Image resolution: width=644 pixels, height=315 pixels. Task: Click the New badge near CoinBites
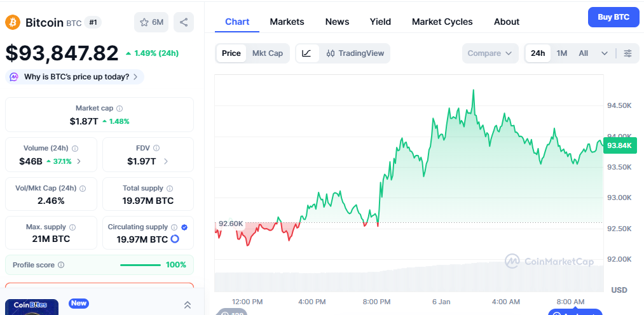(x=78, y=304)
